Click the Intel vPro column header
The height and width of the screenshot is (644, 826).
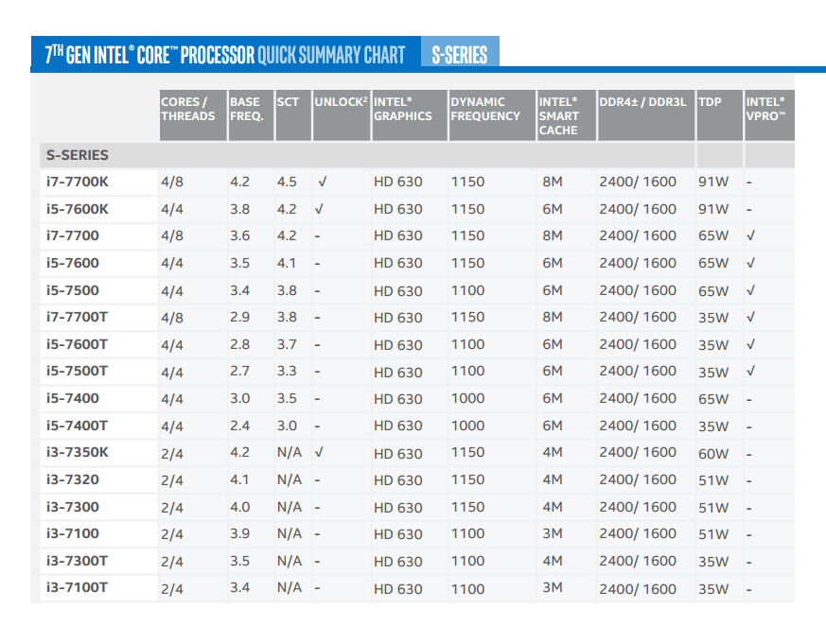764,107
